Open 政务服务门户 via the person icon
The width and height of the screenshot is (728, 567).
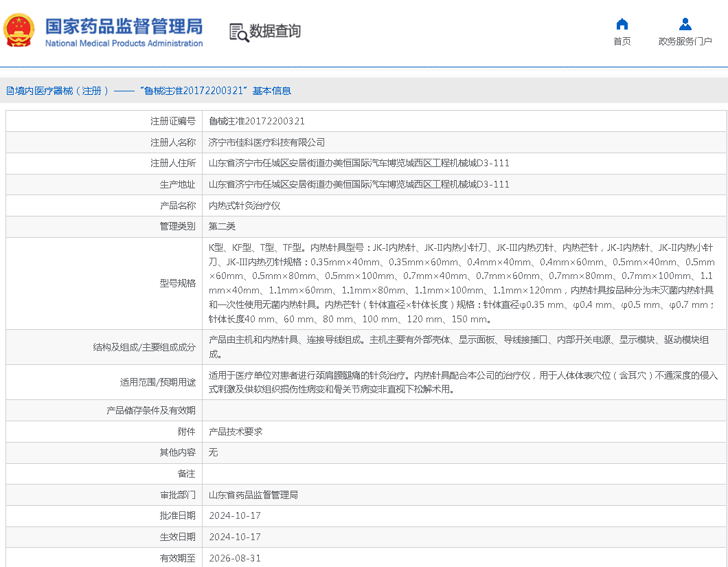coord(685,24)
